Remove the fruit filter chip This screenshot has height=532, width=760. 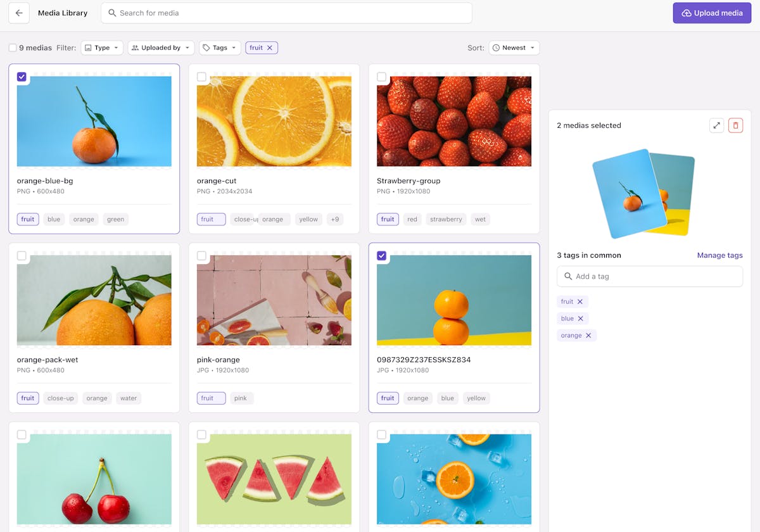pos(270,47)
